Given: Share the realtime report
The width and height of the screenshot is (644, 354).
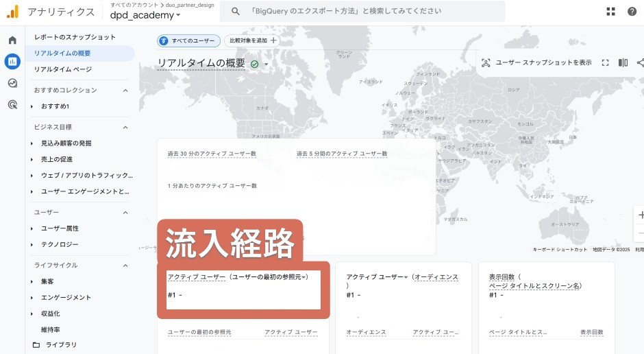Looking at the screenshot, I should click(640, 62).
